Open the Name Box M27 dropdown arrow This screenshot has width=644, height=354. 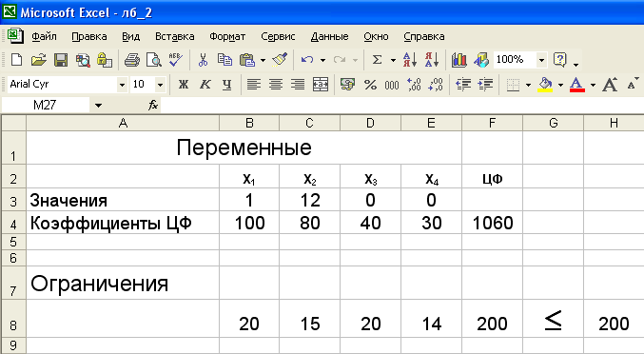coord(98,106)
